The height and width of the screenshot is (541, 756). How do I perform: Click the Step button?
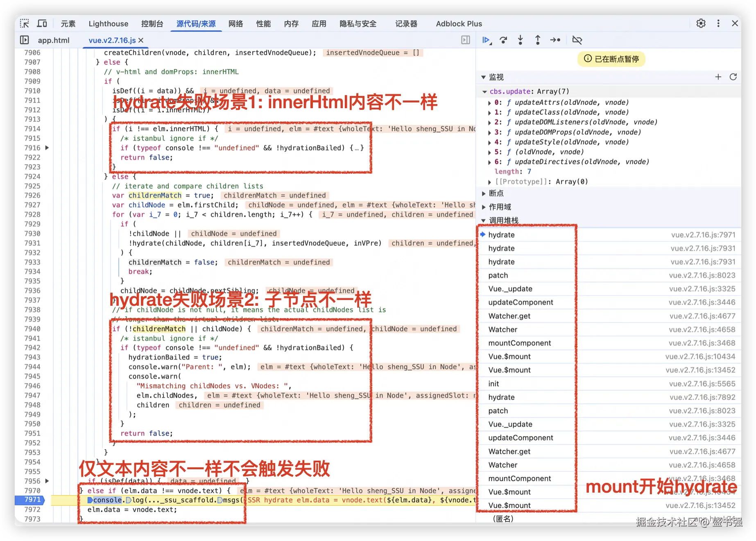tap(555, 40)
